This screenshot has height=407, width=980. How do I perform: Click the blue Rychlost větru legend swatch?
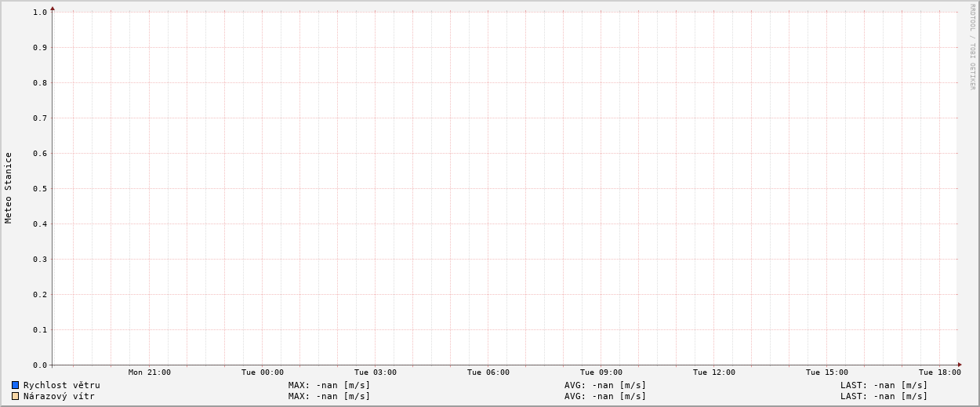coord(15,385)
